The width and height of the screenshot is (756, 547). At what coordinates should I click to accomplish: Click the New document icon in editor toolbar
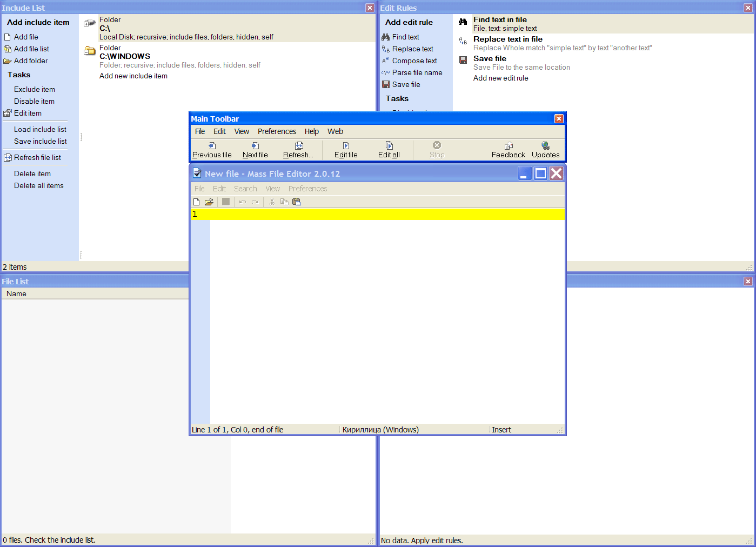click(197, 202)
